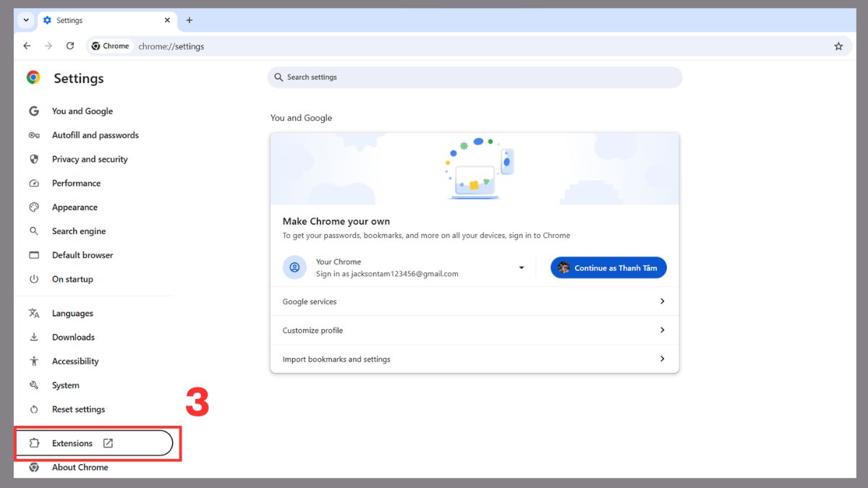Click the Make Chrome your own heading
868x488 pixels.
[x=336, y=221]
